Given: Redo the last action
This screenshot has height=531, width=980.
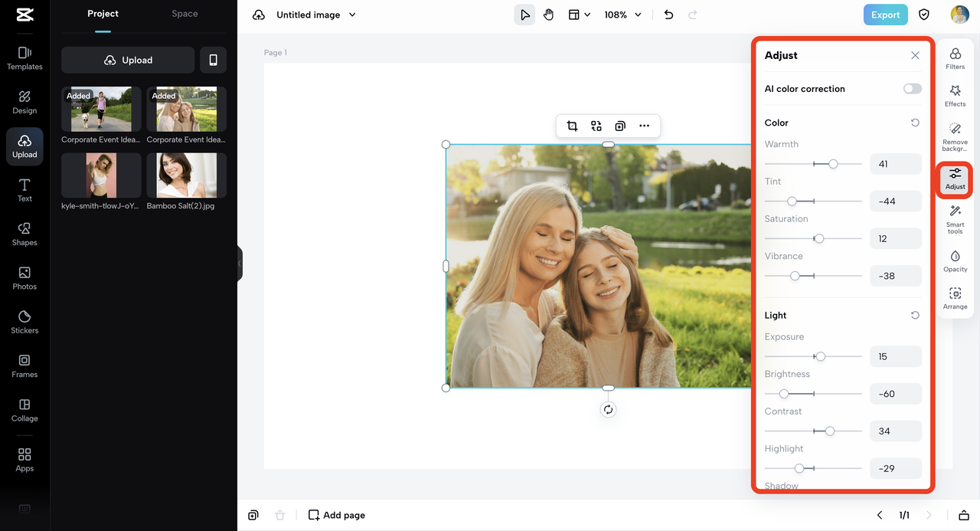Looking at the screenshot, I should point(693,15).
